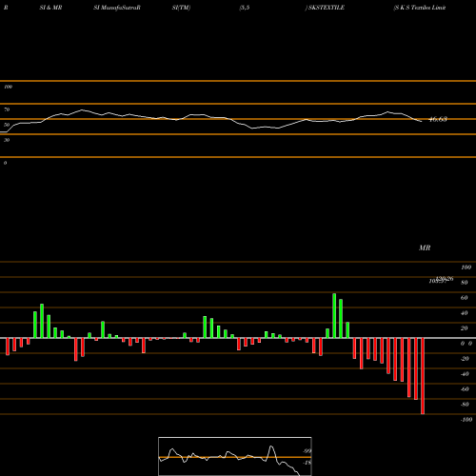Screen dimensions: 476x476
Task: Click the 100 level label on RSI scale
Action: [8, 87]
